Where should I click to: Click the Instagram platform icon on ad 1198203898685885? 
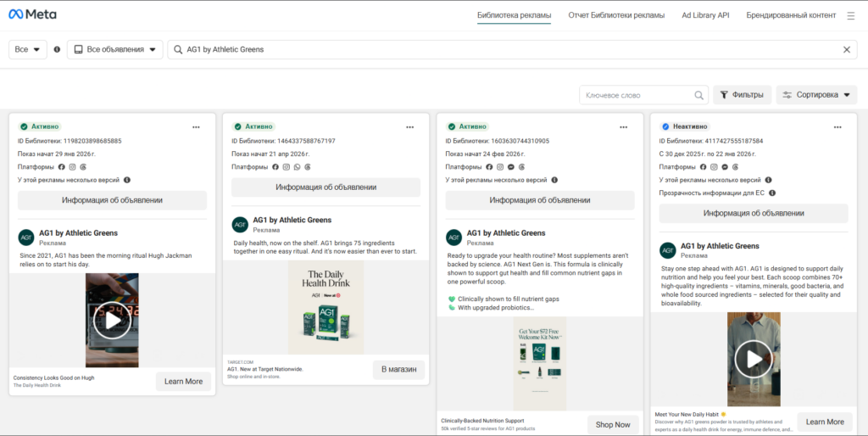click(72, 167)
